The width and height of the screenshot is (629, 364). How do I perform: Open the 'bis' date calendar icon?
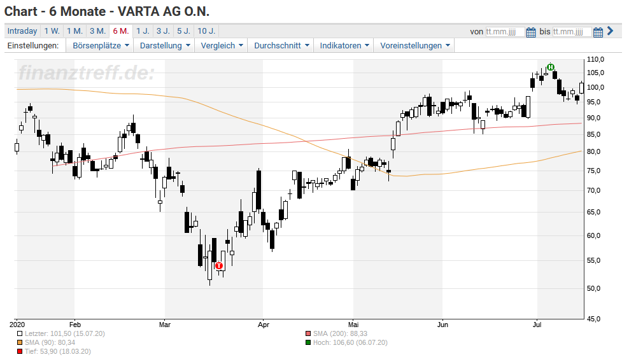point(598,32)
